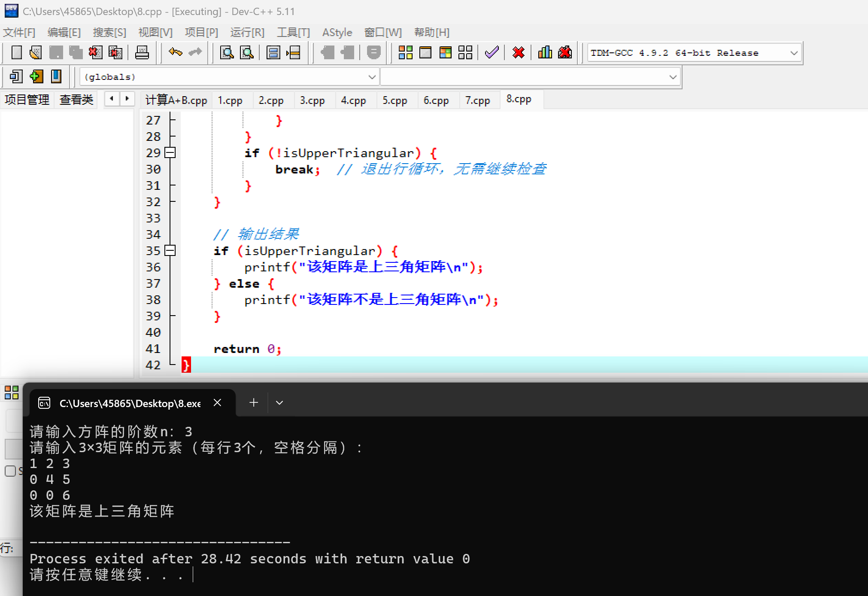Click the red X stop execution icon
The image size is (868, 596).
pyautogui.click(x=519, y=53)
